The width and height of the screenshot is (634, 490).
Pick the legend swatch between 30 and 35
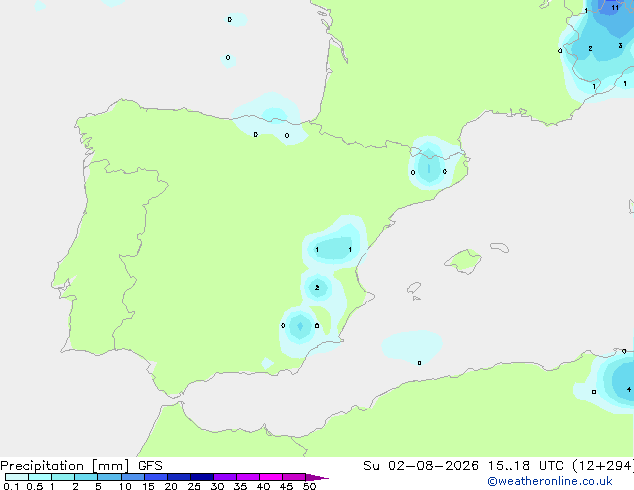[225, 477]
